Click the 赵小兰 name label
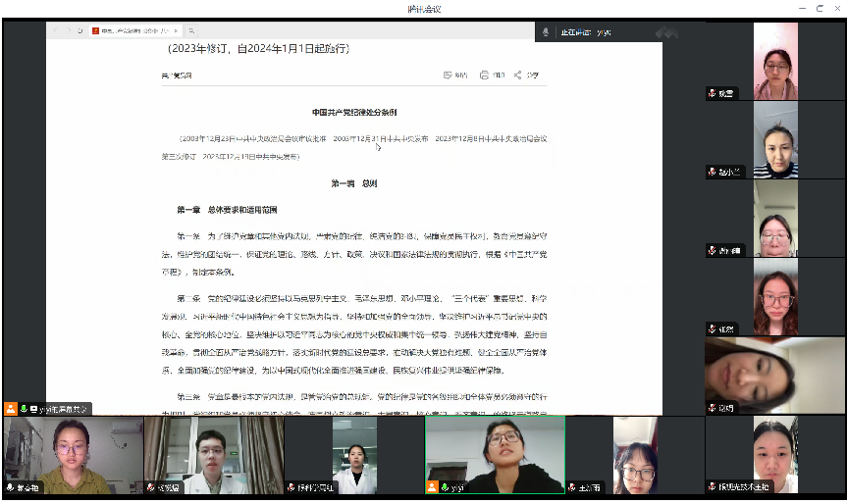 pos(729,173)
